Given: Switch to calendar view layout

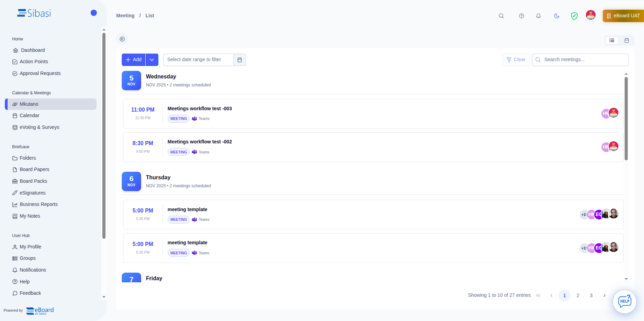Looking at the screenshot, I should (x=627, y=40).
